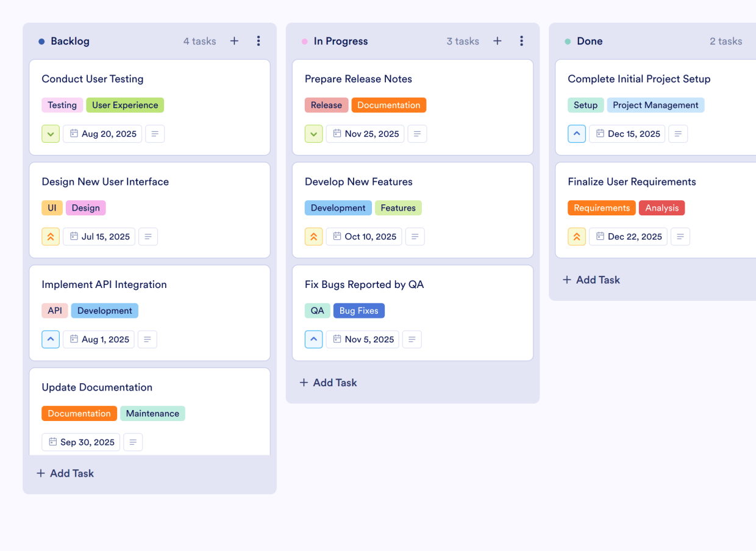Open the priority selector on Design New User Interface
This screenshot has width=756, height=551.
point(51,236)
